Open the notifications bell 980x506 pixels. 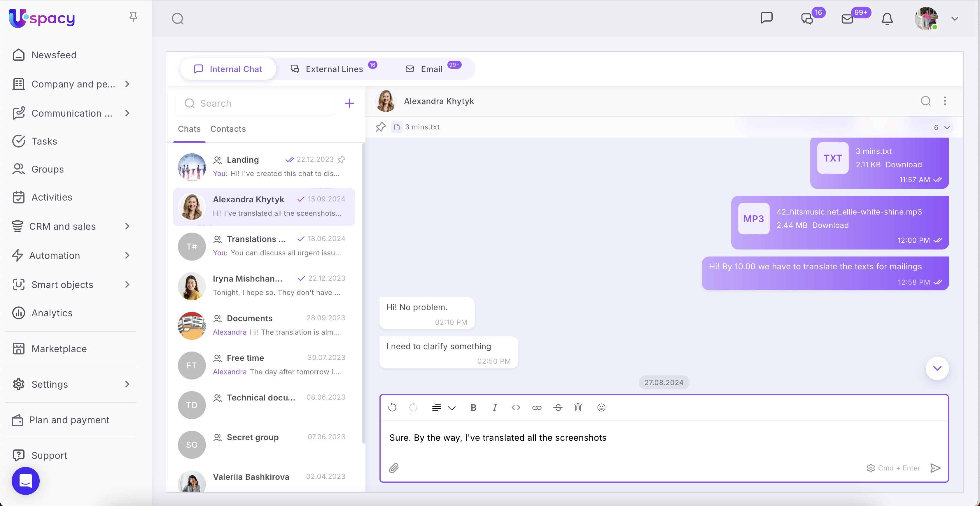click(887, 19)
